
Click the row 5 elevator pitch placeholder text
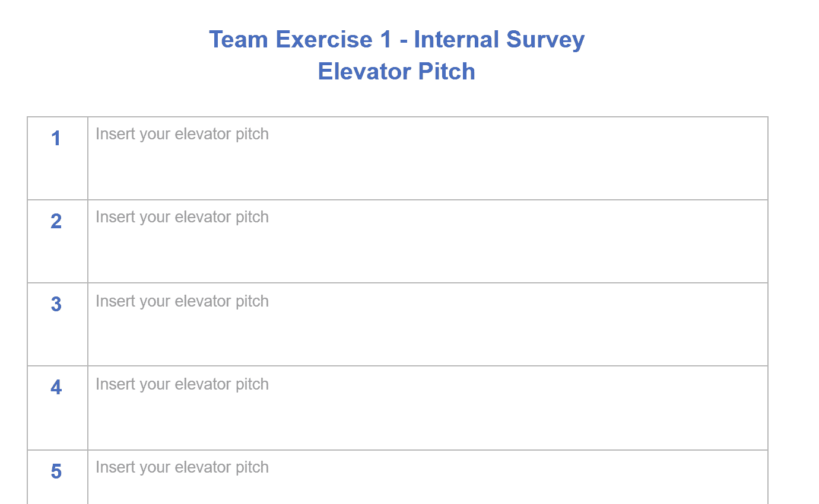[182, 468]
